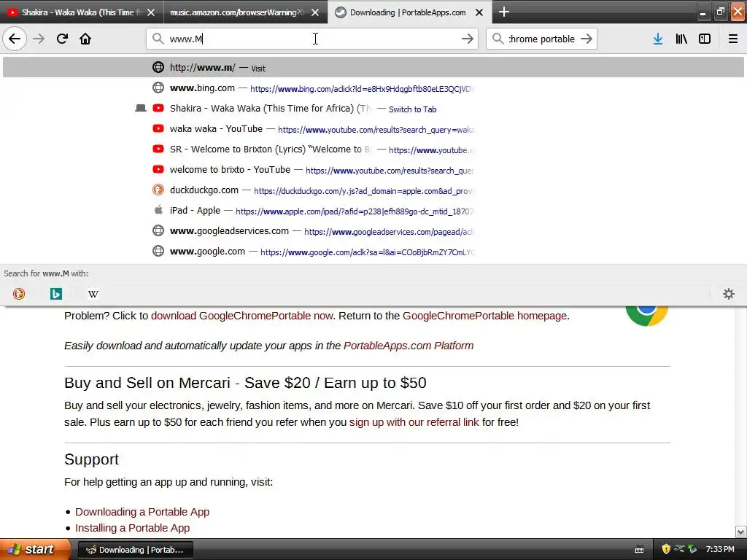Image resolution: width=747 pixels, height=560 pixels.
Task: Open the hamburger application menu
Action: click(x=732, y=39)
